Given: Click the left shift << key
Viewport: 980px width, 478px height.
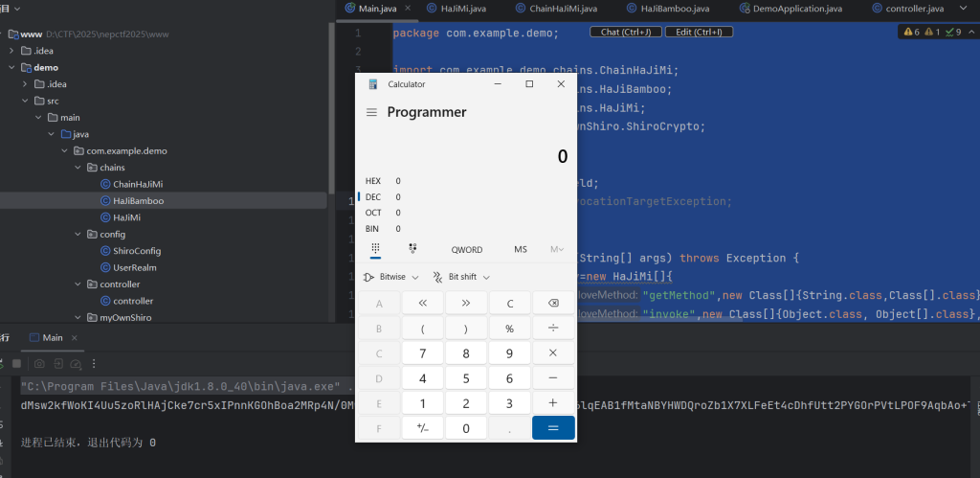Looking at the screenshot, I should [422, 304].
